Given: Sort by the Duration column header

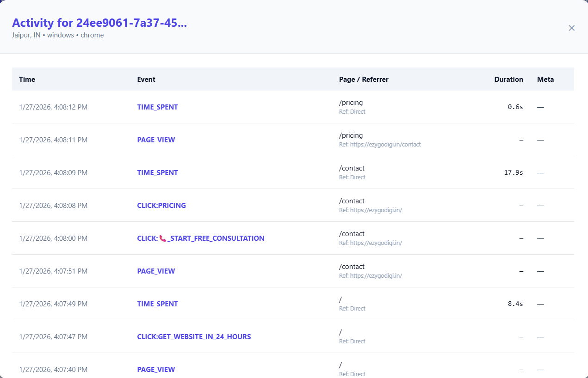Looking at the screenshot, I should 508,79.
